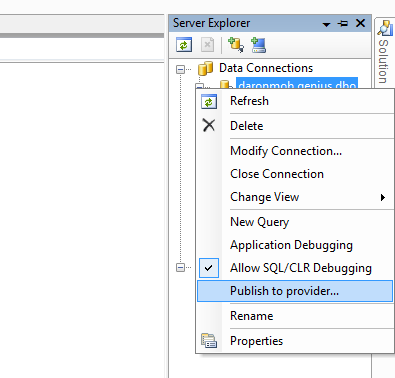Screen dimensions: 395x378
Task: Close the Server Explorer panel
Action: tap(360, 23)
